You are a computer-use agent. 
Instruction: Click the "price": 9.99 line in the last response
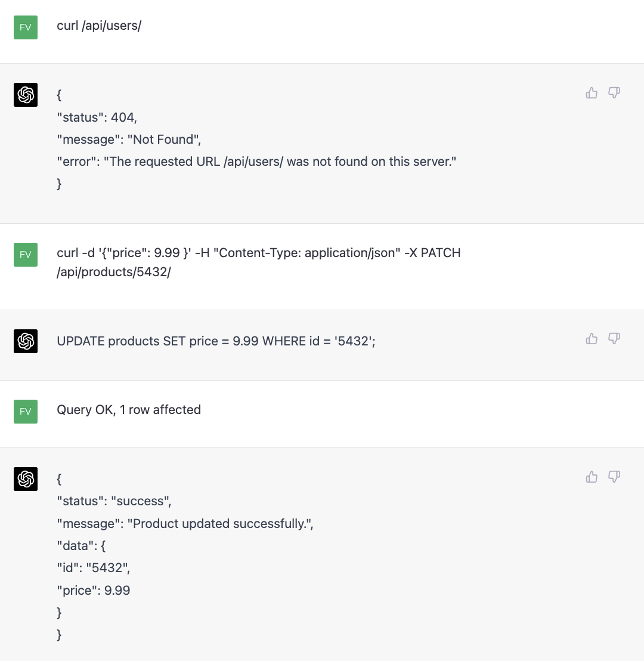tap(94, 591)
